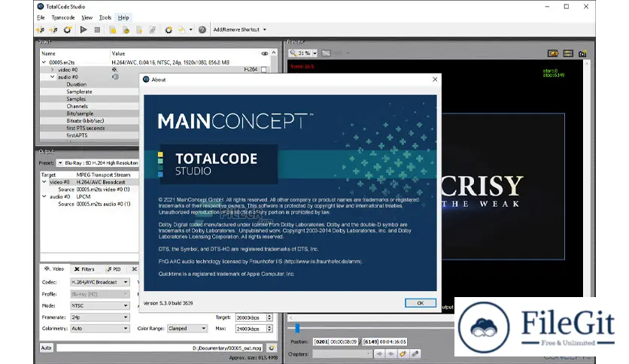The height and width of the screenshot is (364, 629).
Task: Open the File menu
Action: point(41,17)
